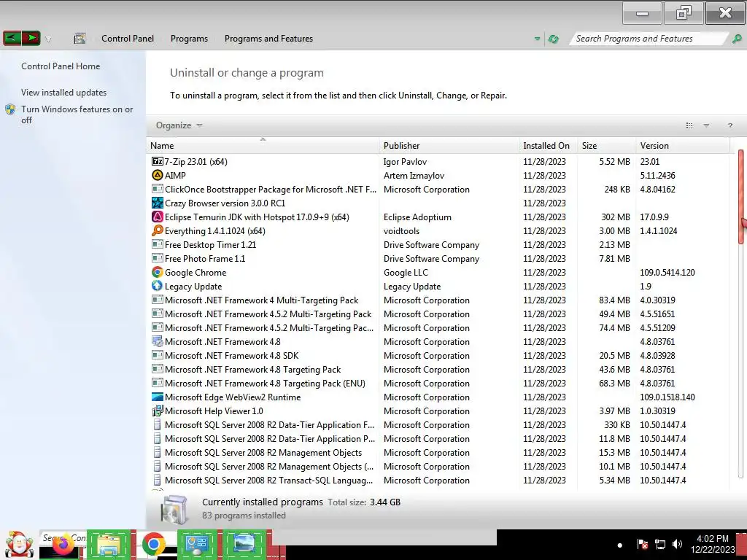
Task: Open File Explorer from taskbar
Action: 108,544
